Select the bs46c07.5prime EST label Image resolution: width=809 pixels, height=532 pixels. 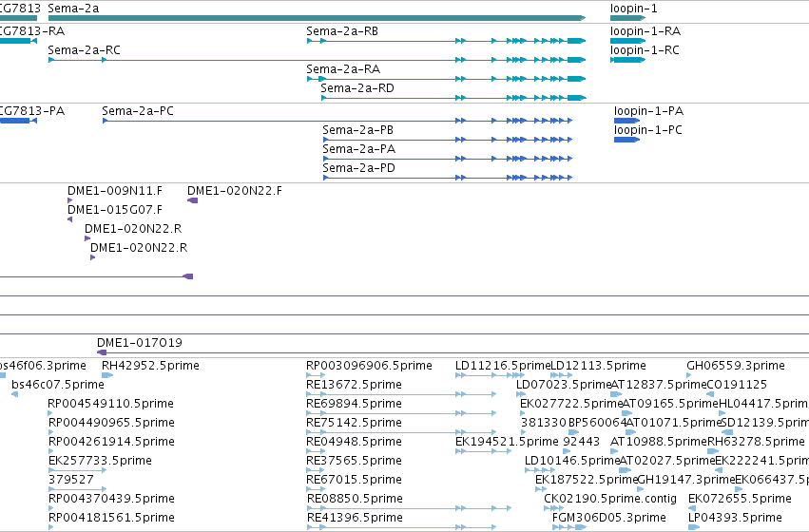(x=58, y=385)
